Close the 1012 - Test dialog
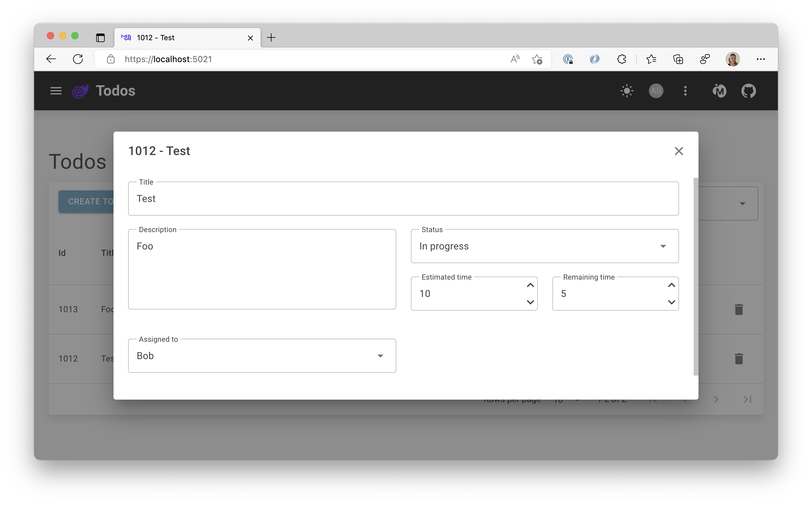 678,151
